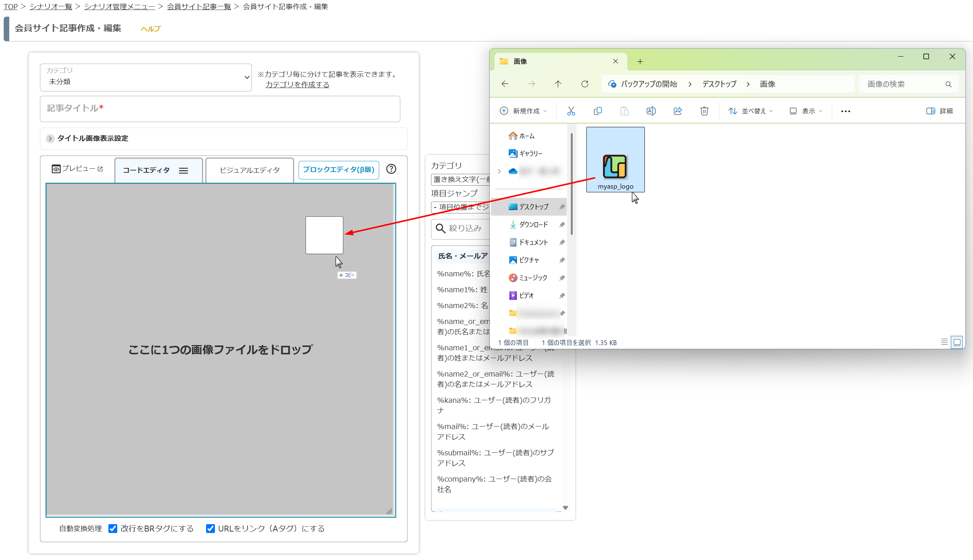Open the コードエディタ hamburger menu icon
The image size is (973, 560).
[184, 171]
